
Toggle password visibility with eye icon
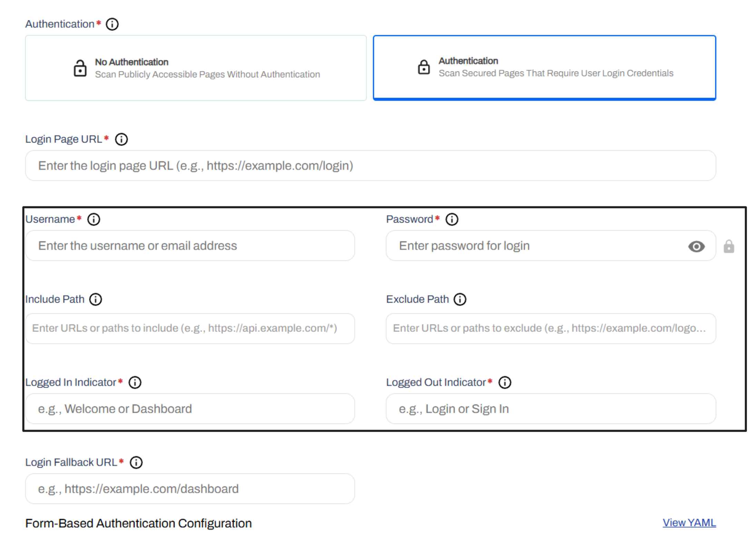tap(696, 246)
